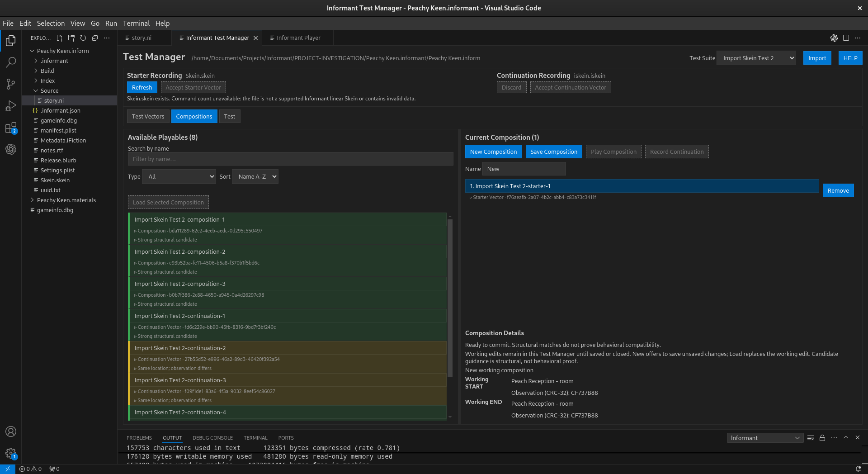Click the Save Composition button
The image size is (868, 474).
click(554, 152)
